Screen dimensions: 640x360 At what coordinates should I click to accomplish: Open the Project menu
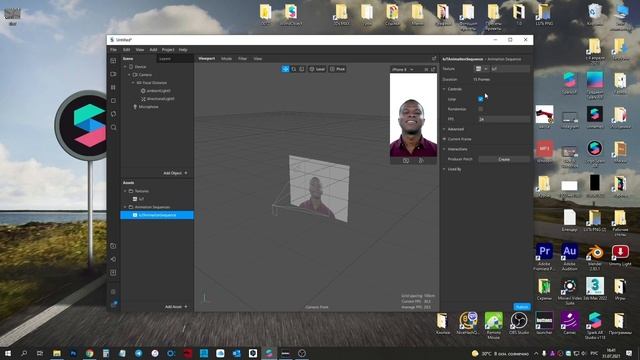point(168,50)
